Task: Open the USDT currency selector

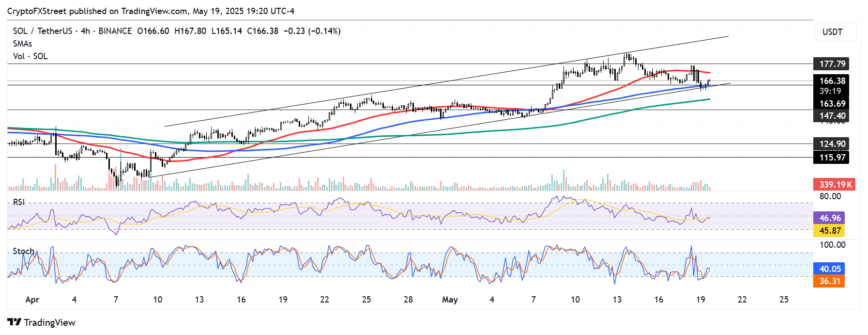Action: coord(836,32)
